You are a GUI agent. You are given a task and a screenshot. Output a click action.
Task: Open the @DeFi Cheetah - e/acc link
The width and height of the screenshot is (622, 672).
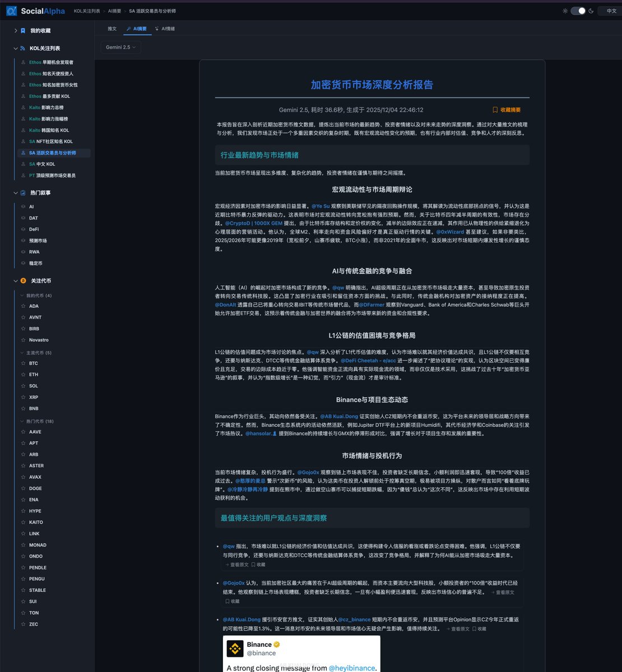click(x=368, y=361)
